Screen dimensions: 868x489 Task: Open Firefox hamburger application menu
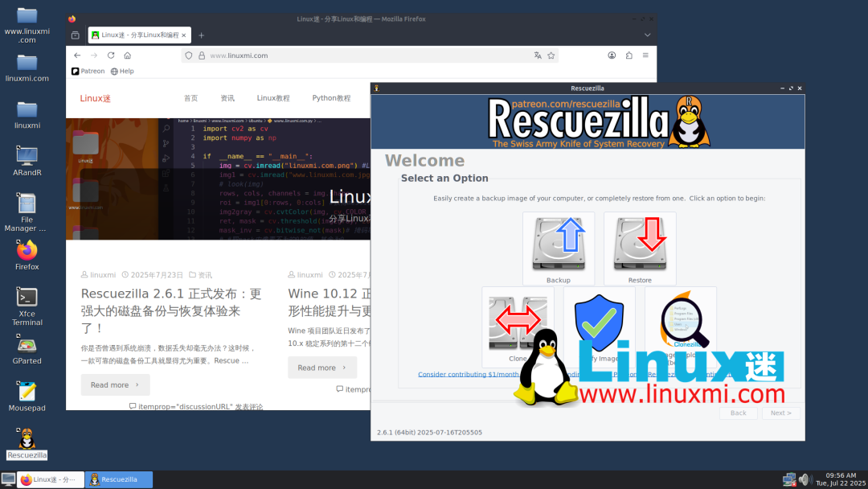[645, 55]
